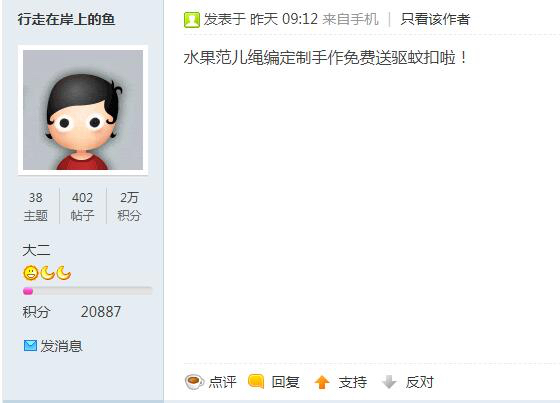
Task: Open username 行走在岸上的鱼 profile
Action: (66, 19)
